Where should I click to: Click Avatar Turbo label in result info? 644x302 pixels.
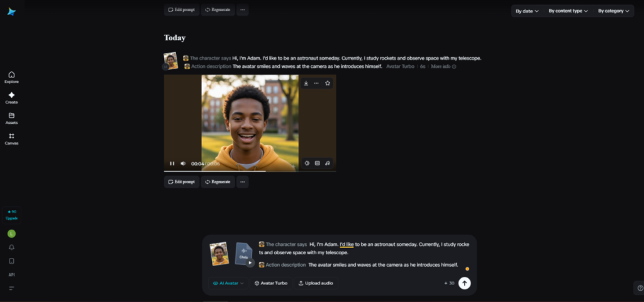pyautogui.click(x=400, y=67)
